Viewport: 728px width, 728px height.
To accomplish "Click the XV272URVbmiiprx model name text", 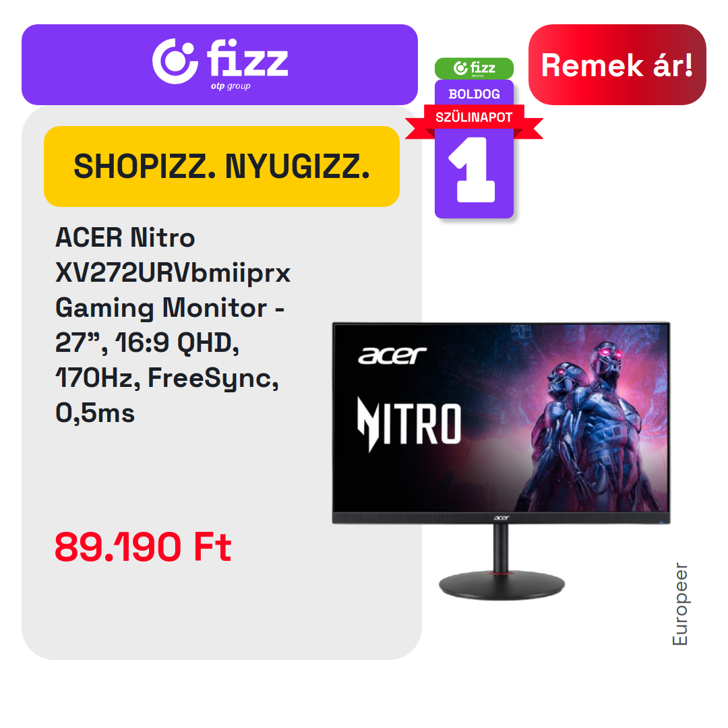I will coord(173,272).
